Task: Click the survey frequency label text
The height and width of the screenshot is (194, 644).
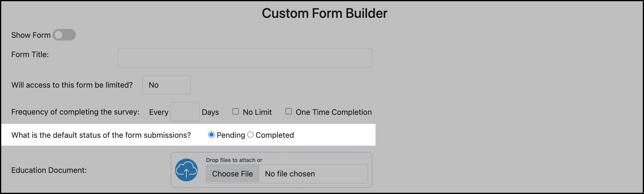Action: pyautogui.click(x=75, y=112)
